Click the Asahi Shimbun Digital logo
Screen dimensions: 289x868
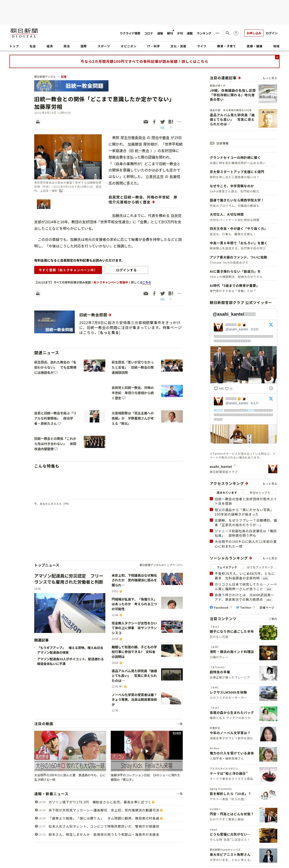point(24,33)
